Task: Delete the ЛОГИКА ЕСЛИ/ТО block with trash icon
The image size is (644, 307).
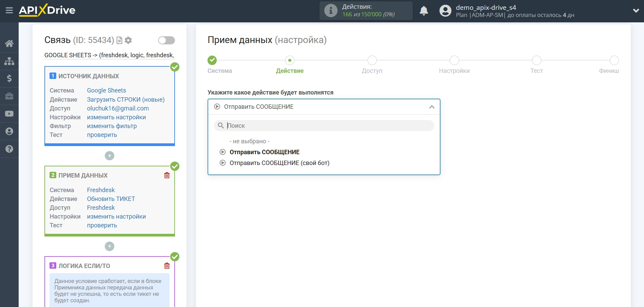Action: click(x=167, y=266)
